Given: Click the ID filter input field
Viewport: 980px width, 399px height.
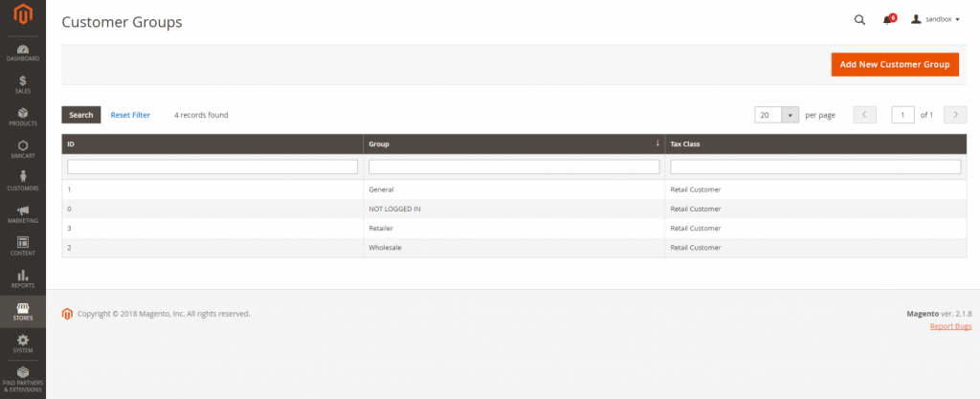Looking at the screenshot, I should pos(212,166).
